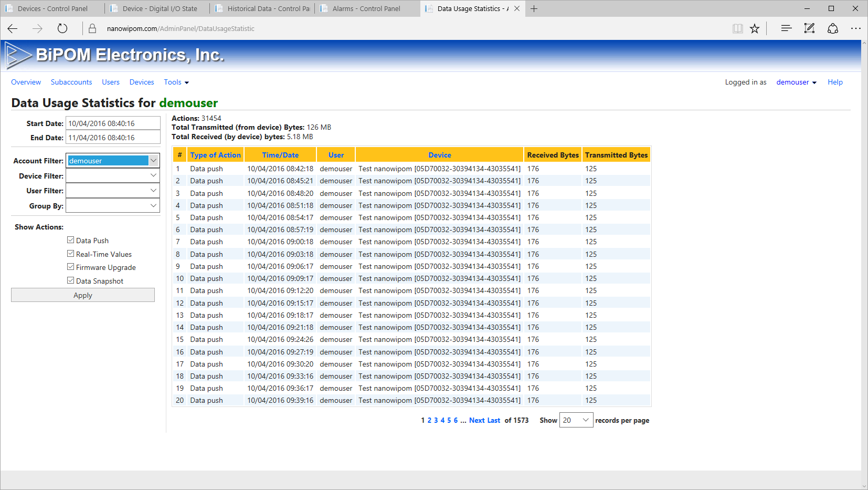Screen dimensions: 868x490
Task: Switch to Device - Digital I/O State tab
Action: click(x=157, y=8)
